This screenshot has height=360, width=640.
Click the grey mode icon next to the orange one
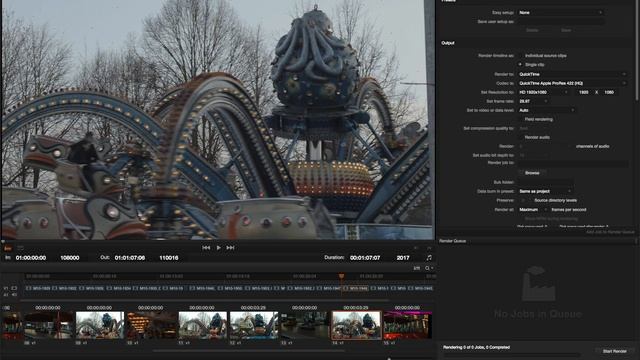[20, 248]
